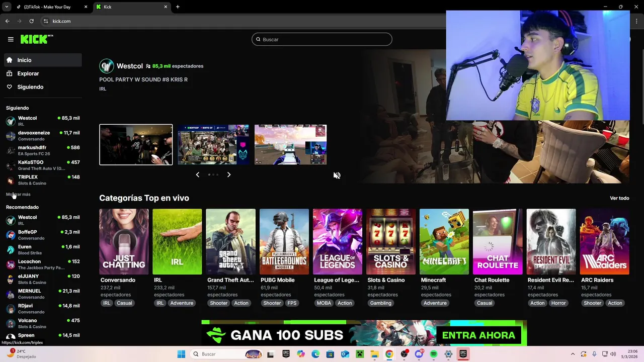Image resolution: width=644 pixels, height=362 pixels.
Task: Open a new browser tab
Action: coord(178,7)
